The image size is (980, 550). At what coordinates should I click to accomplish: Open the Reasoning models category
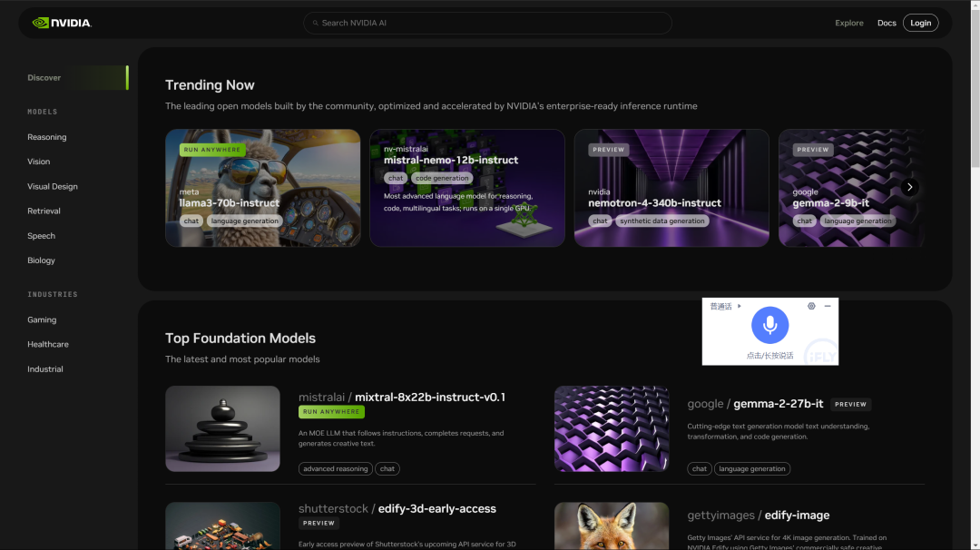tap(47, 137)
